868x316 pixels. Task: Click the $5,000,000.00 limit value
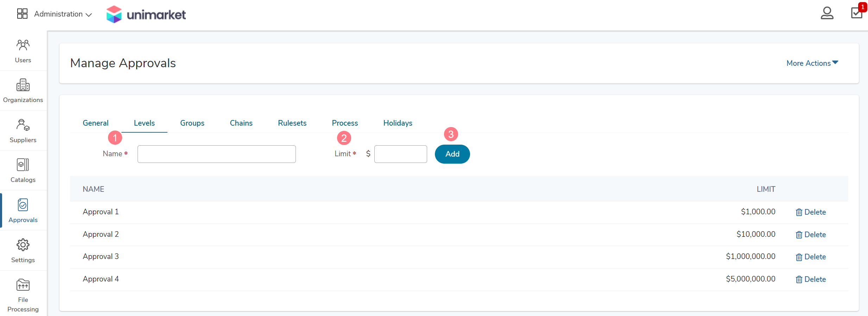coord(751,279)
